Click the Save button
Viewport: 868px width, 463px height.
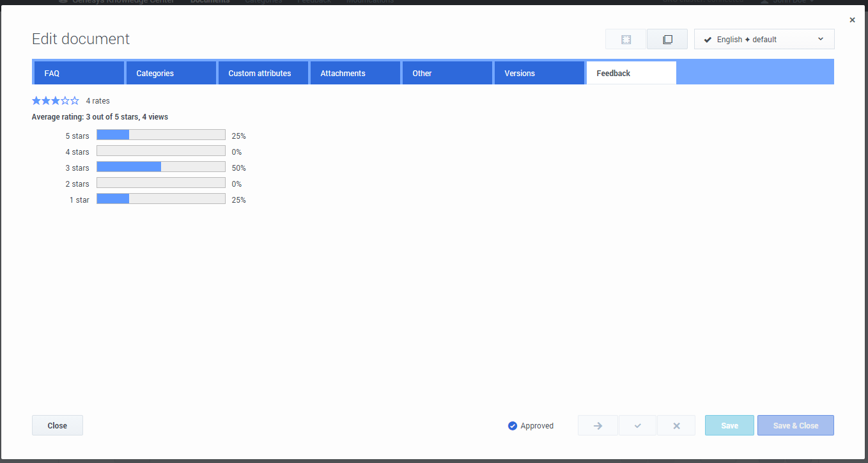point(729,426)
